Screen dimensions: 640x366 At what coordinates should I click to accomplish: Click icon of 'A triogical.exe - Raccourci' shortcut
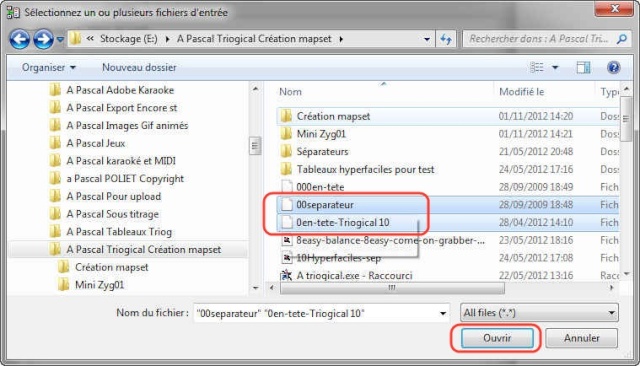click(286, 275)
